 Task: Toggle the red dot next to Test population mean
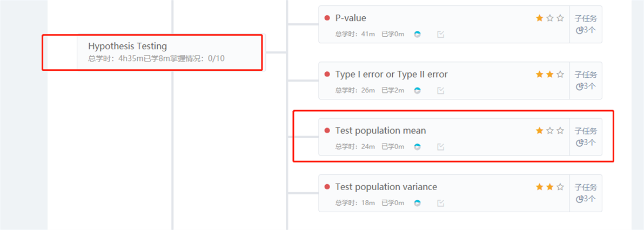click(x=327, y=130)
